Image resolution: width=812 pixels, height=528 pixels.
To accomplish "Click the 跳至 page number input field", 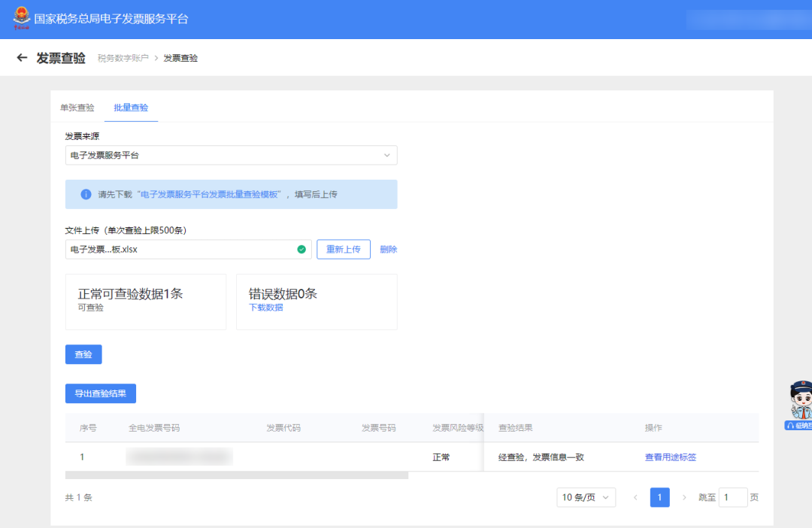I will tap(732, 497).
